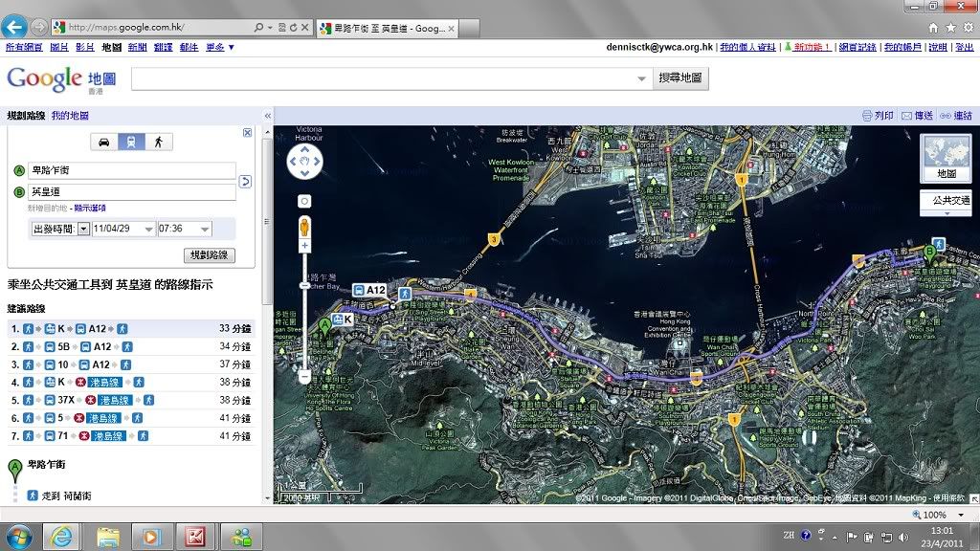Screen dimensions: 980x551
Task: Click the 登出 sign-out link
Action: (x=965, y=47)
